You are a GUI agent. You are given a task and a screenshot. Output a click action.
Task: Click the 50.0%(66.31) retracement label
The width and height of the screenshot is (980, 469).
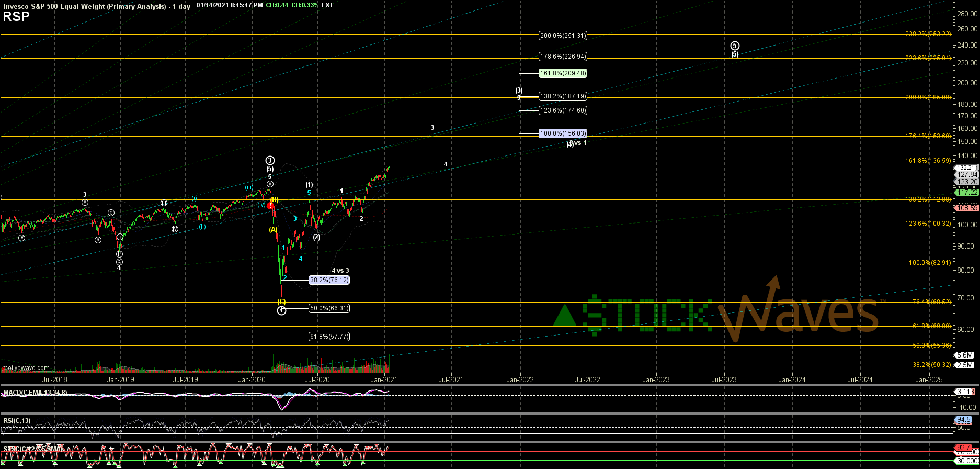pyautogui.click(x=329, y=308)
